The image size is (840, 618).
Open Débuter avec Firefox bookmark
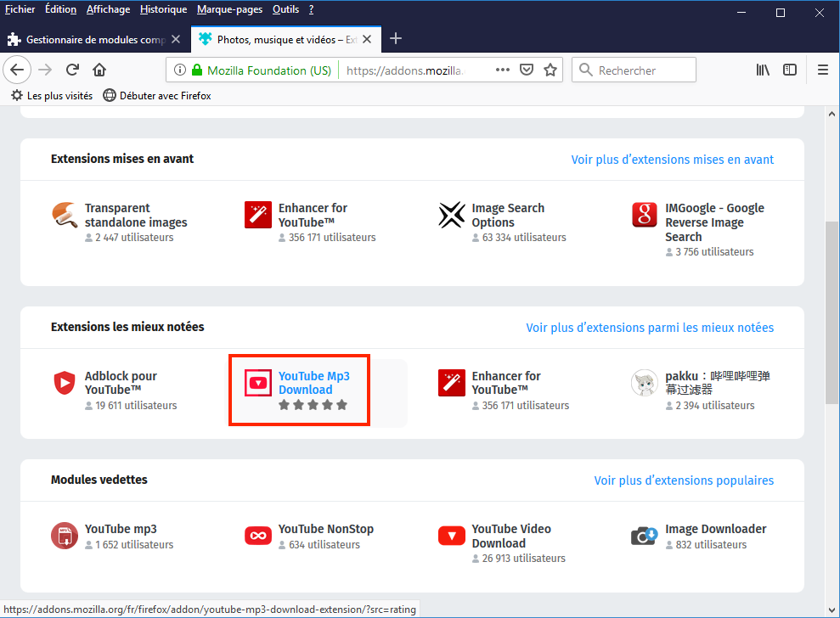coord(157,96)
